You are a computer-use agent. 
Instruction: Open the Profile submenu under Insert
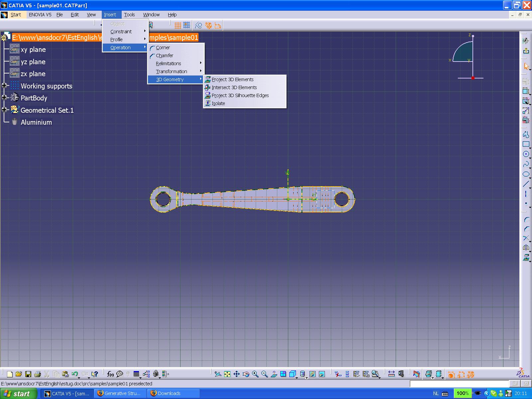125,40
